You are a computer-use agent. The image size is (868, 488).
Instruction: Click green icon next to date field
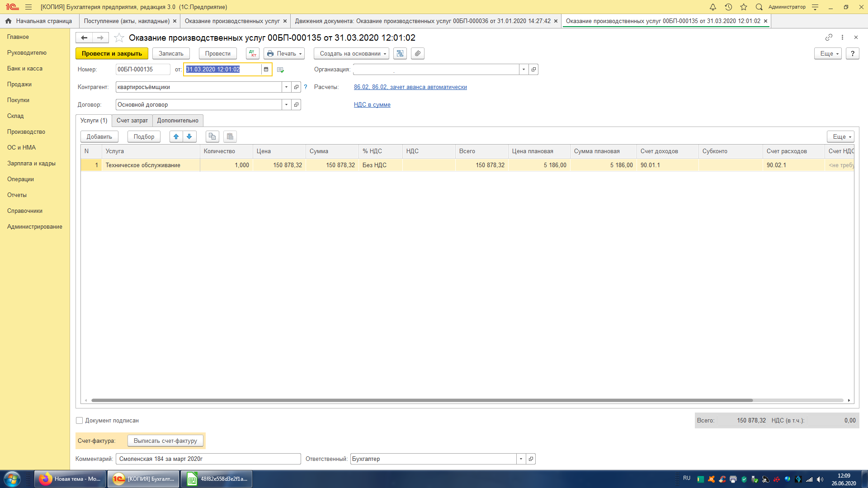click(280, 70)
